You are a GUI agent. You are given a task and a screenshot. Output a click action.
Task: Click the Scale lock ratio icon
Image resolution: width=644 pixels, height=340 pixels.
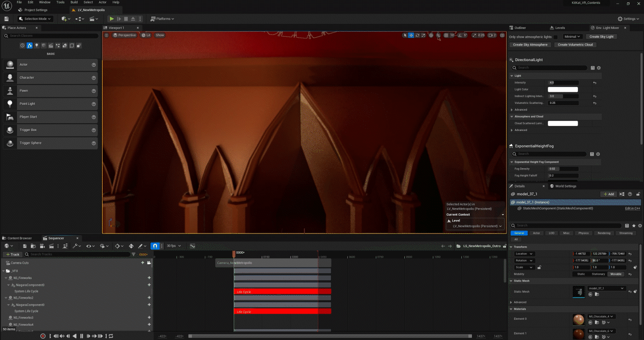[x=539, y=267]
